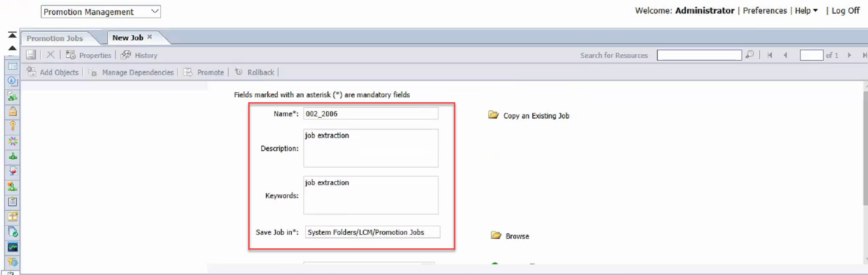868x275 pixels.
Task: Open the Help menu dropdown
Action: [806, 10]
